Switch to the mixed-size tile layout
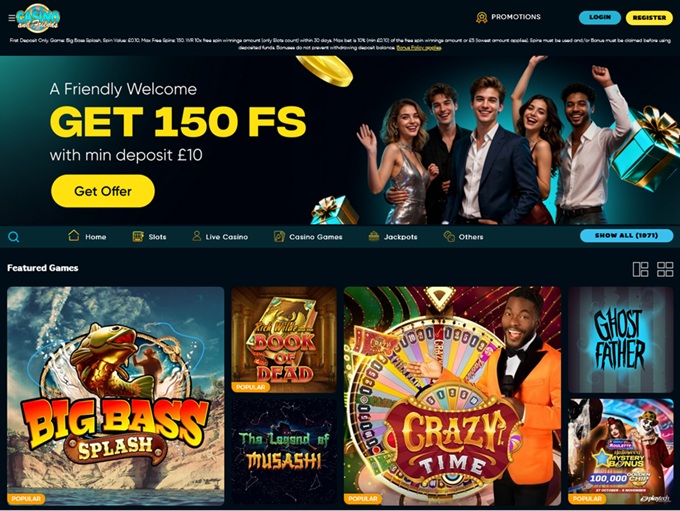Viewport: 680px width, 511px height. pos(641,269)
